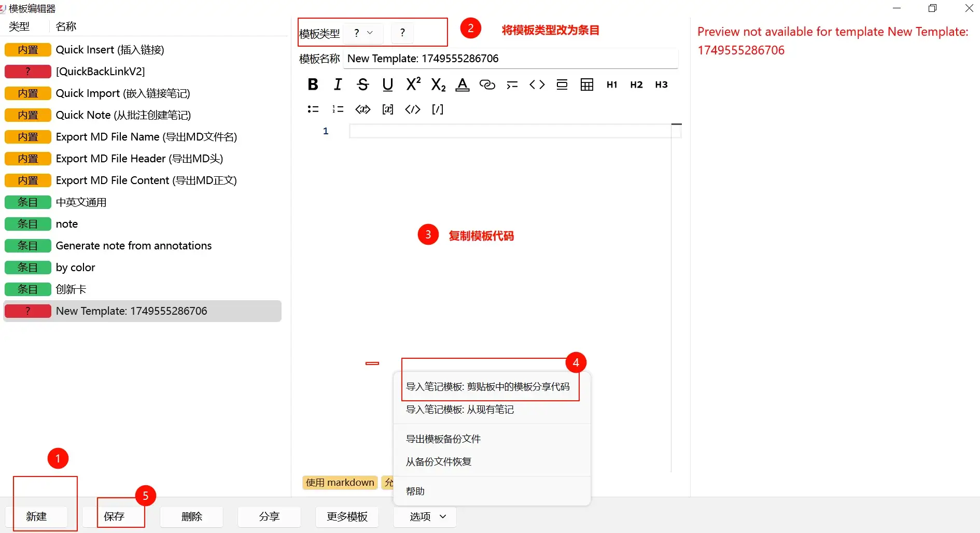Apply the H2 heading style

(x=636, y=85)
